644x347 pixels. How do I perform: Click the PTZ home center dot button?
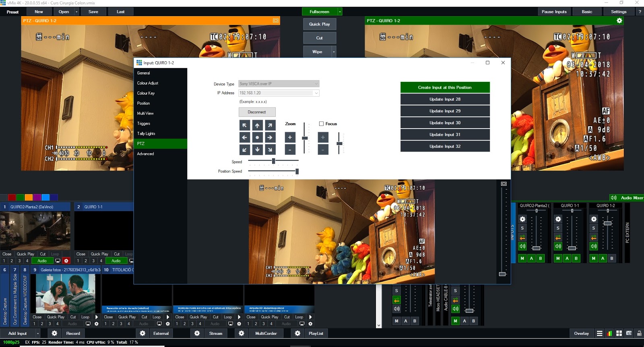pyautogui.click(x=257, y=137)
